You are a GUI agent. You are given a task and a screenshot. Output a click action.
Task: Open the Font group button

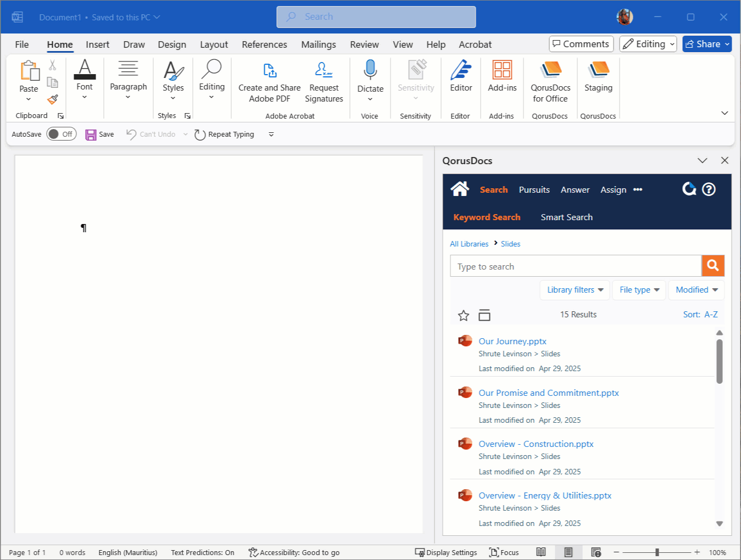tap(85, 80)
